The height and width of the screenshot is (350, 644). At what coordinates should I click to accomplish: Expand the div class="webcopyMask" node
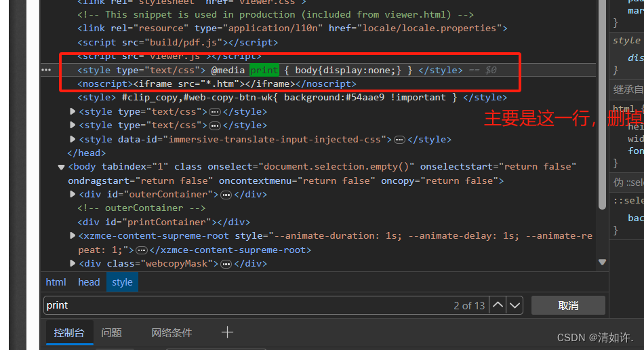tap(73, 263)
